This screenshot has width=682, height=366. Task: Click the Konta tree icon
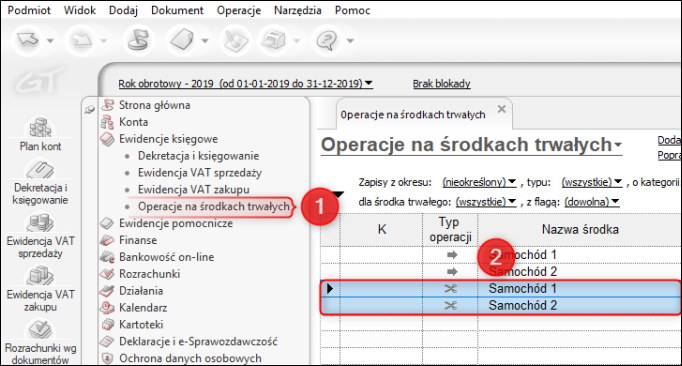tap(107, 122)
